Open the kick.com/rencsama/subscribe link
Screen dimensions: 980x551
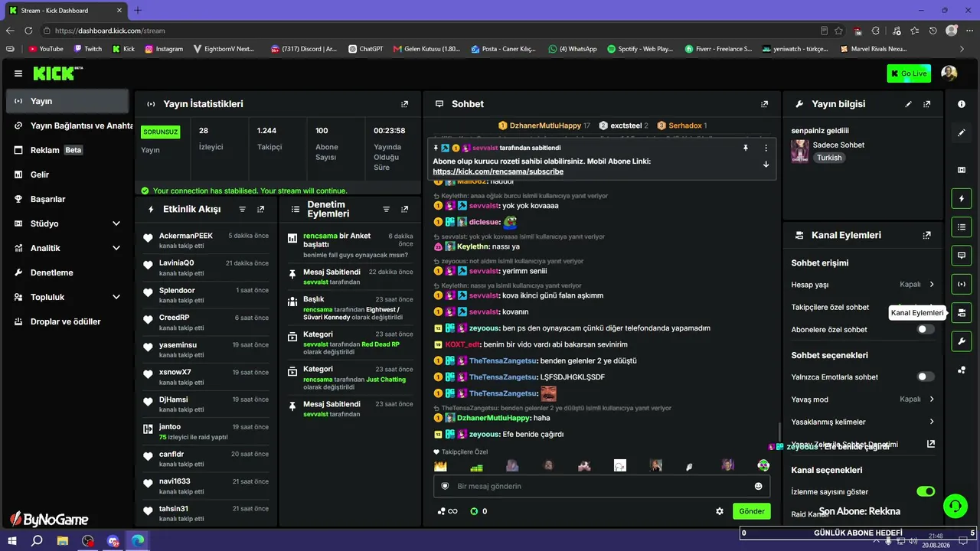tap(498, 172)
